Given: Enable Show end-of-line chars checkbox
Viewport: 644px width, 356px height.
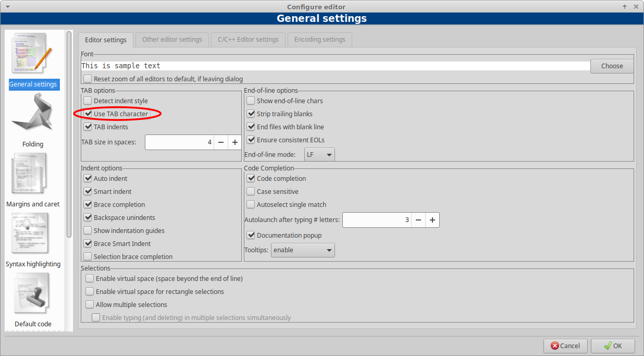Looking at the screenshot, I should (251, 101).
